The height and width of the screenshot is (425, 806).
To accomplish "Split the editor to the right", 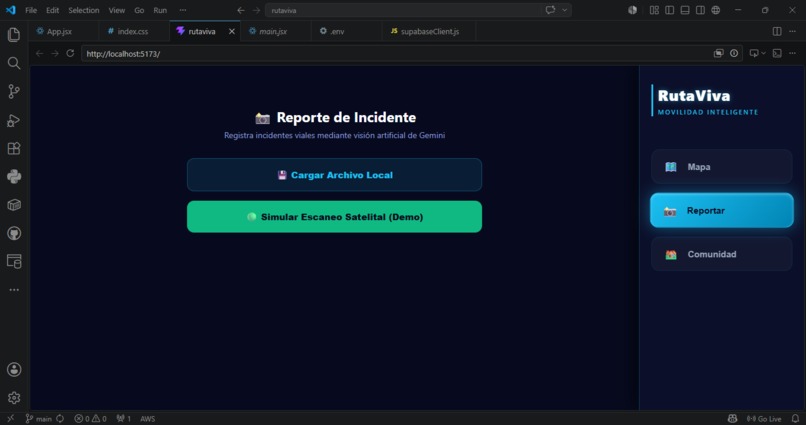I will pos(777,31).
